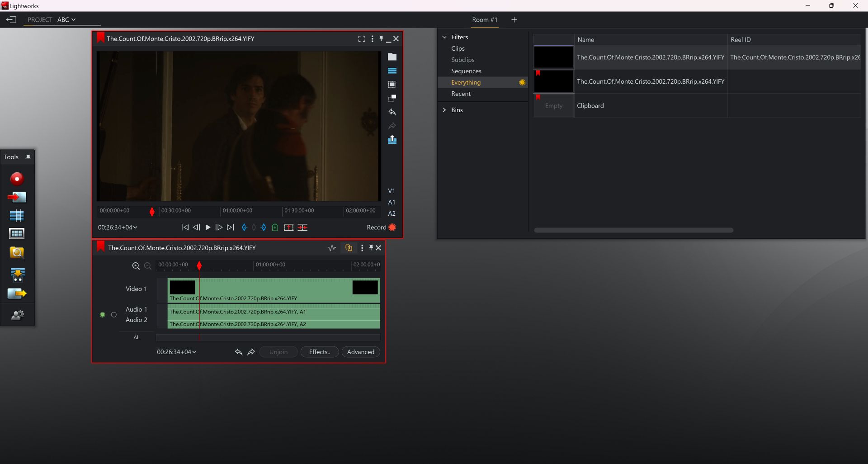Undo using timeline bottom arrow

239,352
